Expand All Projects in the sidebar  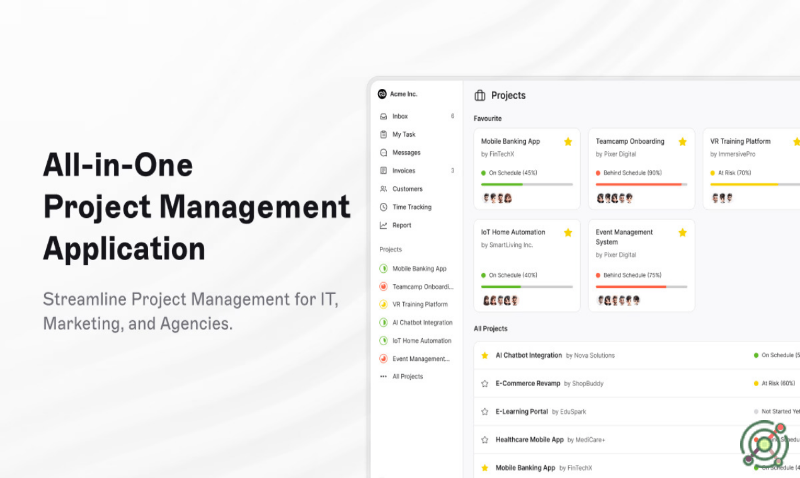[407, 376]
